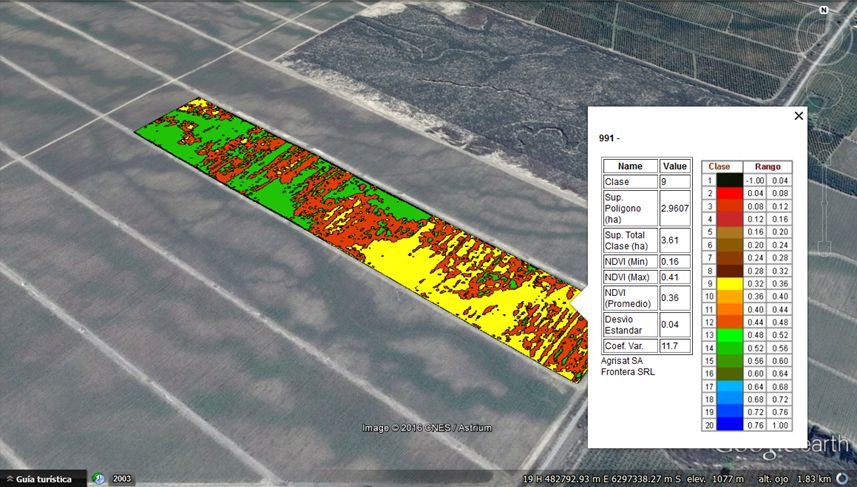Click the historical imagery clock icon

[x=98, y=479]
